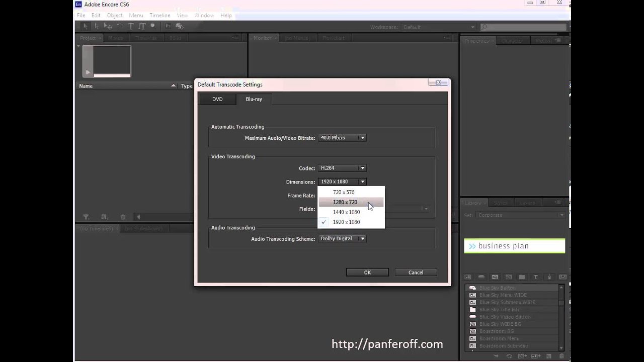This screenshot has height=362, width=644.
Task: Sort the Project list by Name column
Action: [128, 86]
